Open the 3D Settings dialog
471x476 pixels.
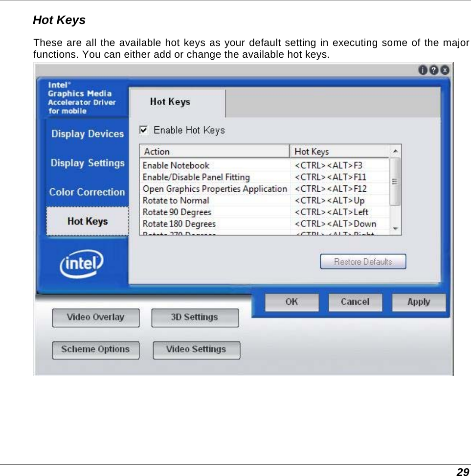point(195,317)
